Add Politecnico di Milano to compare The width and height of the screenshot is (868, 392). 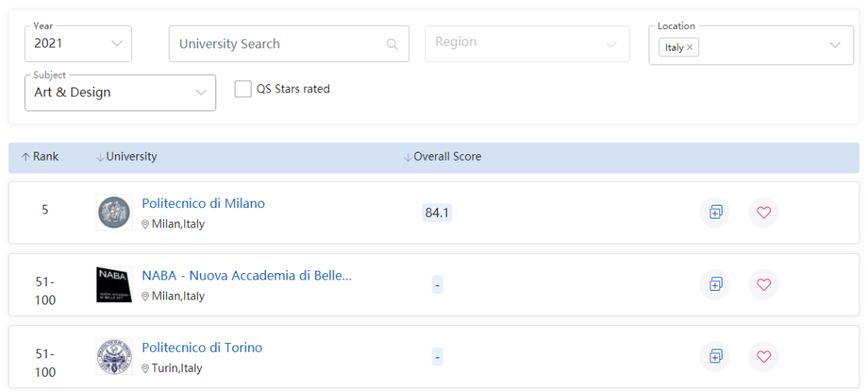714,212
